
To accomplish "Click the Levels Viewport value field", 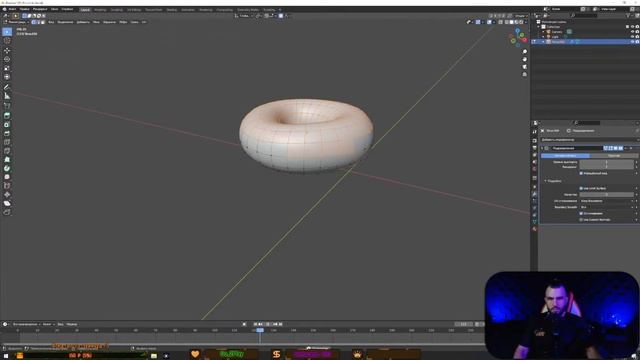I will (607, 162).
